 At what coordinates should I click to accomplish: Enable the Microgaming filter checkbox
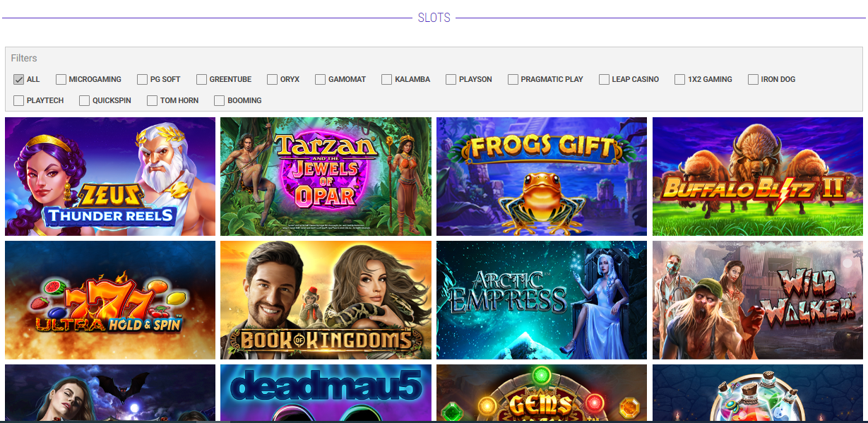61,79
